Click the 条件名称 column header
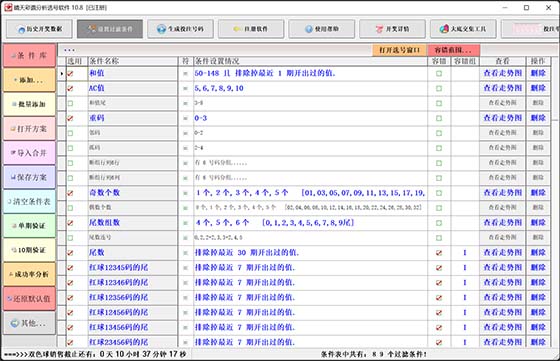 [132, 61]
